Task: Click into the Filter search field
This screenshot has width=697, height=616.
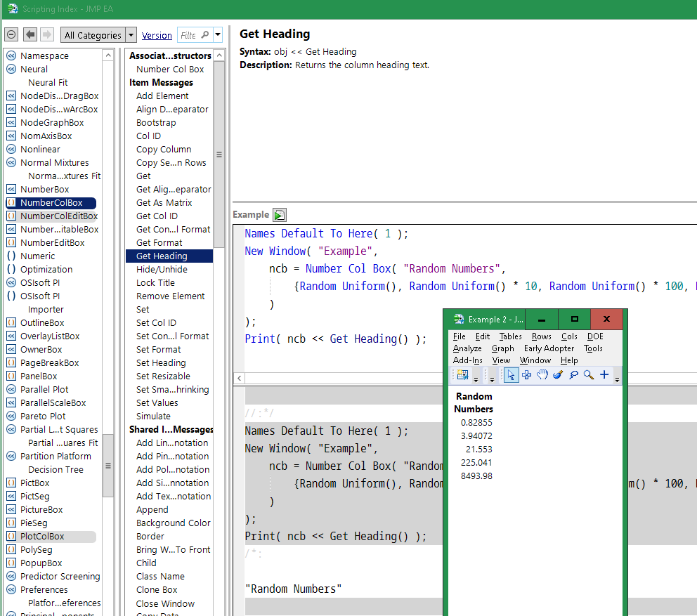Action: point(190,35)
